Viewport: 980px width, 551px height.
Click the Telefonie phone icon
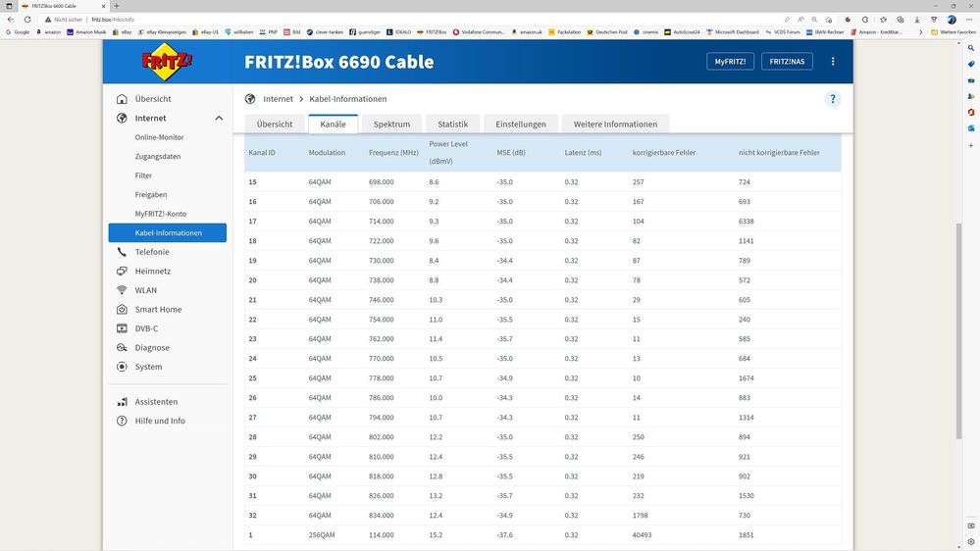(x=122, y=252)
